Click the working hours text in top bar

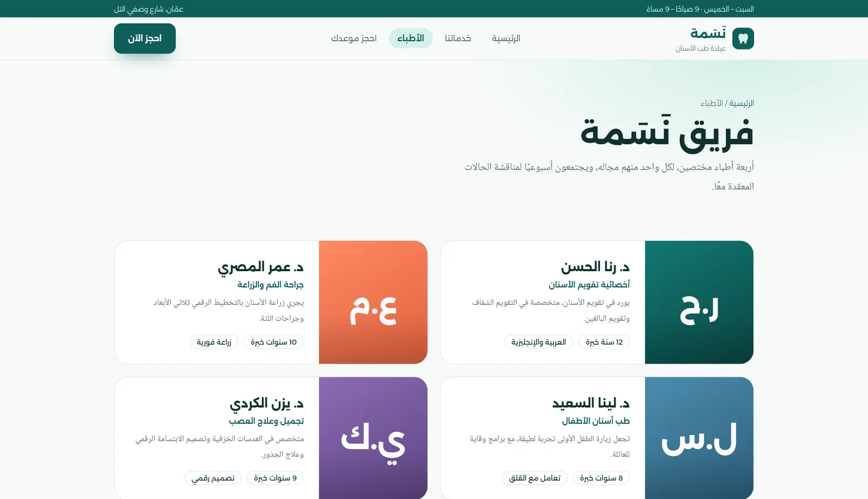[700, 9]
